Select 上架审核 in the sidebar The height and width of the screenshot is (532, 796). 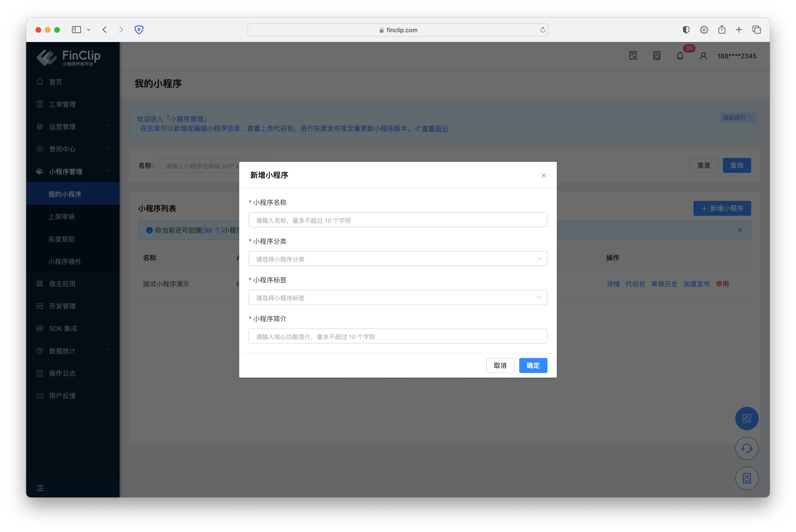[x=61, y=216]
